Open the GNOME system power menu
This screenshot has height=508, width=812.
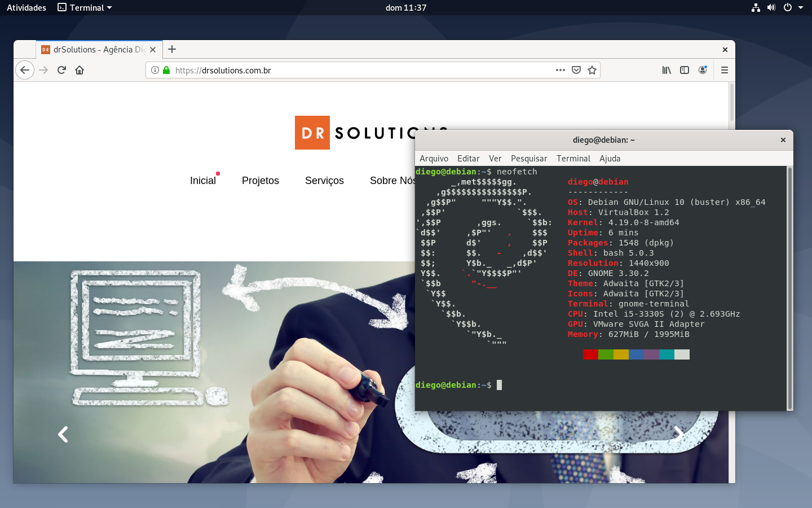[x=793, y=7]
